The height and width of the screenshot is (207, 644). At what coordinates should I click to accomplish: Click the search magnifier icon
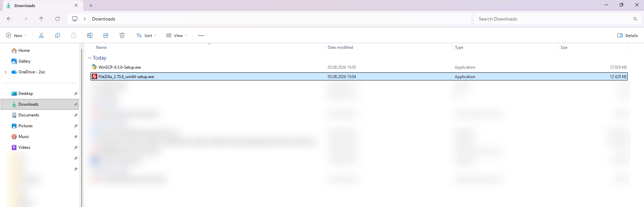click(x=635, y=19)
